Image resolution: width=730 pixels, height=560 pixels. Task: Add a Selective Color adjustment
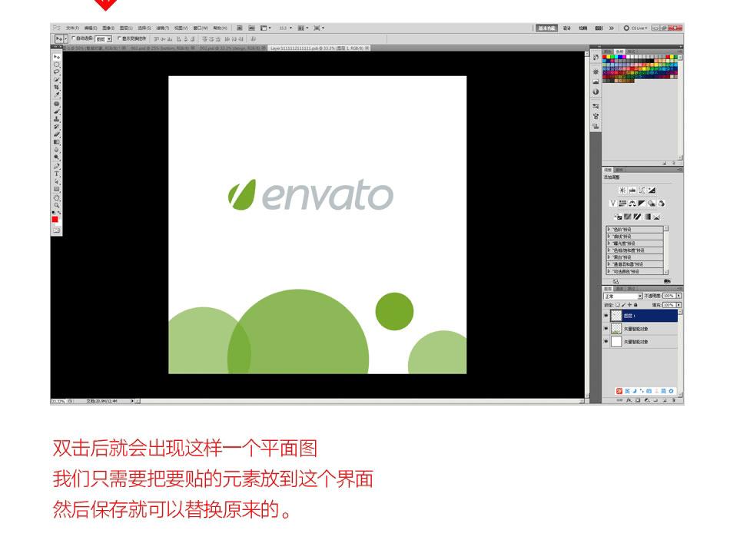coord(657,217)
